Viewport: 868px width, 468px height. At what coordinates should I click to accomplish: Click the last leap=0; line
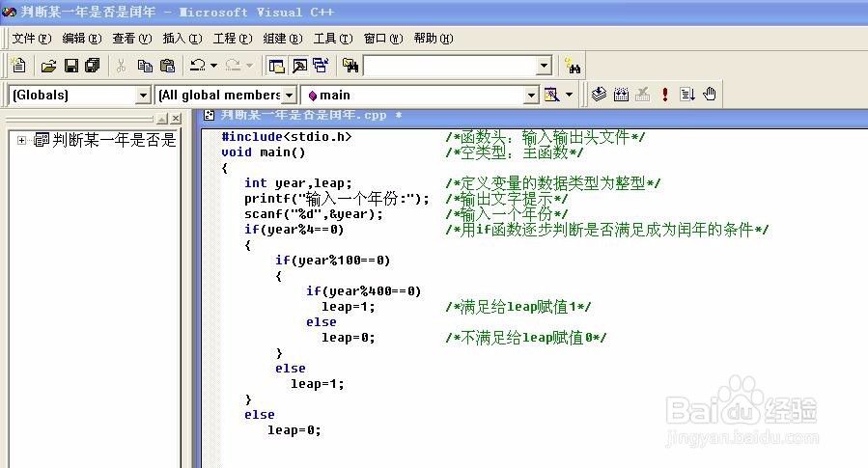(x=294, y=430)
